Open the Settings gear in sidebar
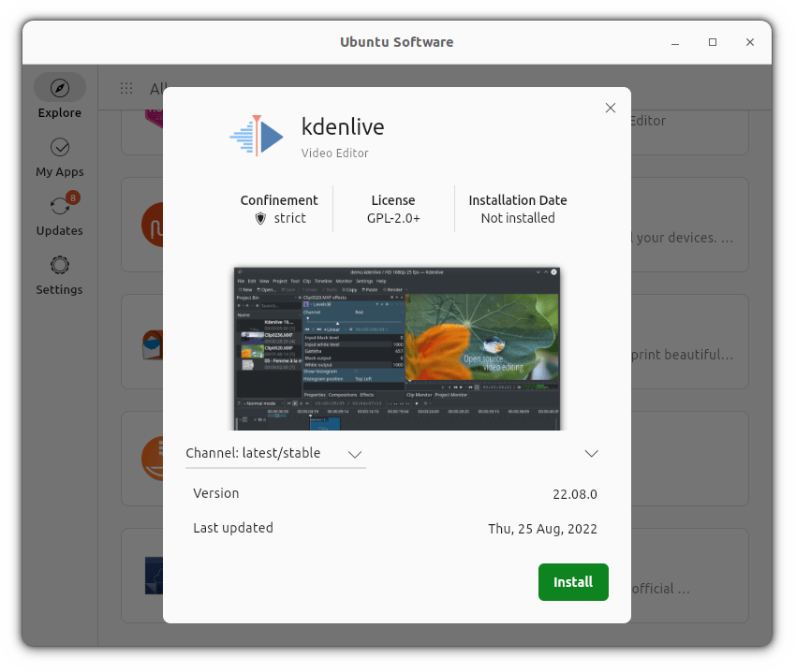 pyautogui.click(x=60, y=266)
